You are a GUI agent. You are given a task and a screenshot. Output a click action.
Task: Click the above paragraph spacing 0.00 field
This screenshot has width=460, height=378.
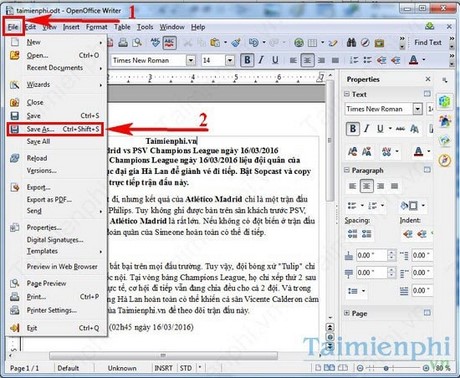coord(372,255)
